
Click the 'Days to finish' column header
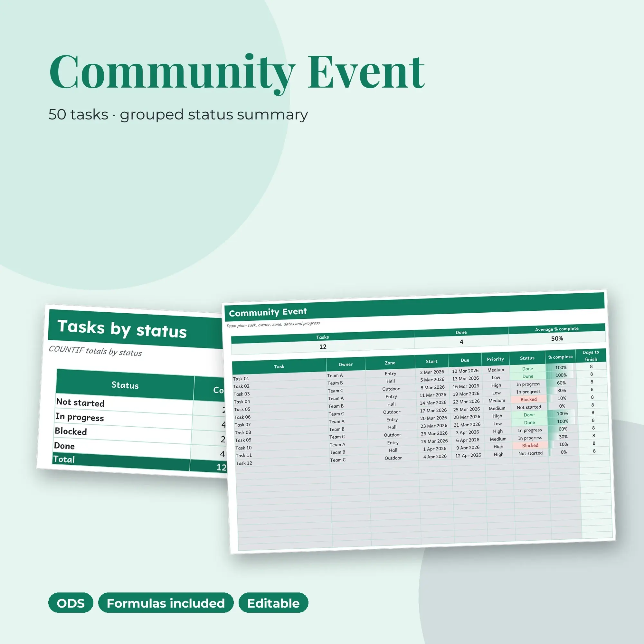[x=591, y=356]
